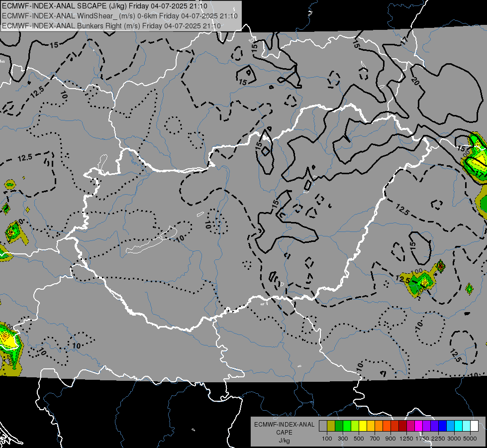This screenshot has width=487, height=448.
Task: Click the WindShear 0-6km title line
Action: tap(120, 16)
